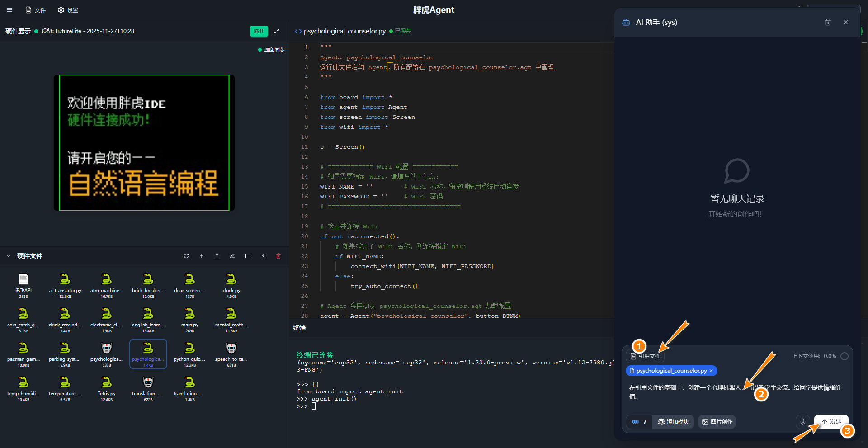This screenshot has height=448, width=868.
Task: Open the hamburger menu at top left
Action: (9, 10)
